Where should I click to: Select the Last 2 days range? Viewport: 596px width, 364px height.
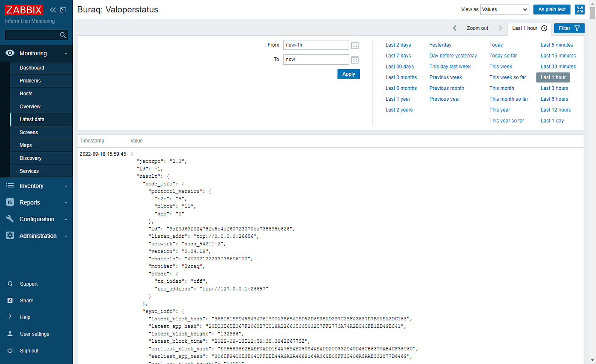(x=398, y=45)
